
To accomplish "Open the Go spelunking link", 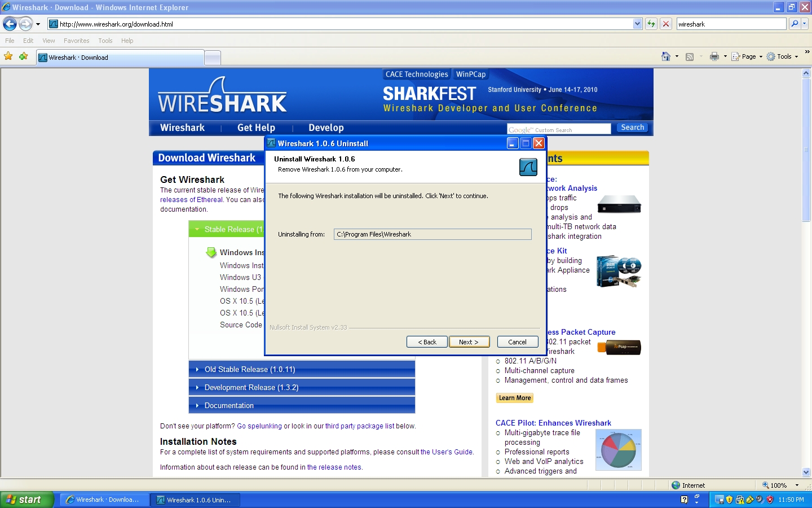I will 259,426.
